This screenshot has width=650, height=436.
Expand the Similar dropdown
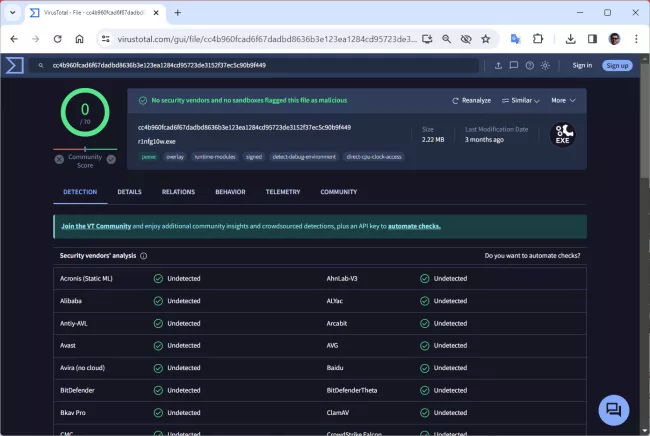[521, 100]
